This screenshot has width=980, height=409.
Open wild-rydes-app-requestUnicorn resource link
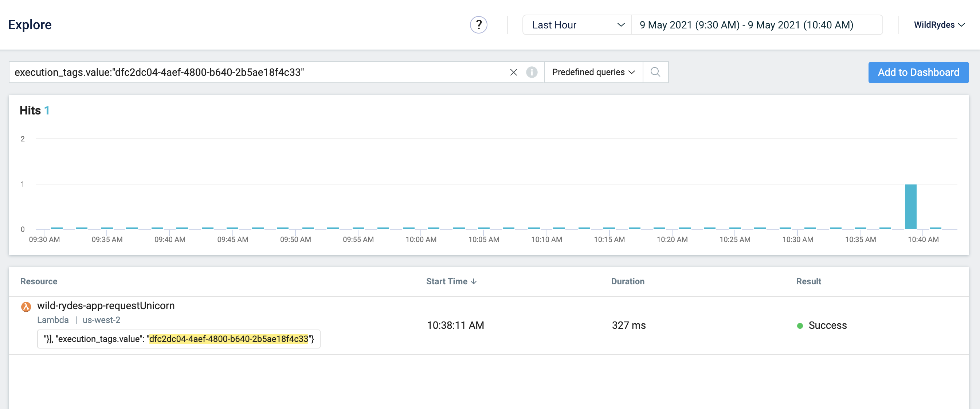(106, 306)
